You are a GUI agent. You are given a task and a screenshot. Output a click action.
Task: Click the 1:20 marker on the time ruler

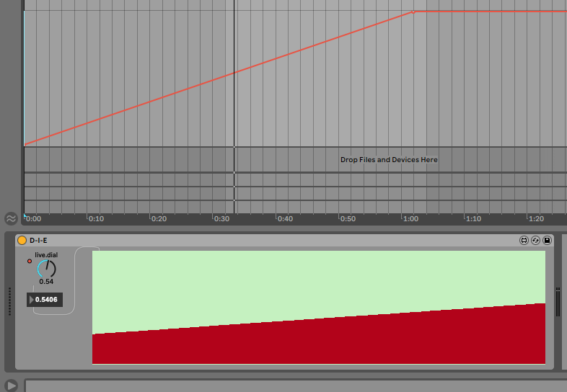(536, 218)
